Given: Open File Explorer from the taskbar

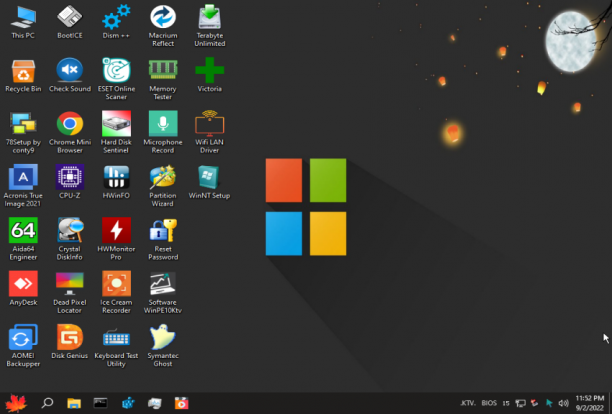Looking at the screenshot, I should (74, 403).
